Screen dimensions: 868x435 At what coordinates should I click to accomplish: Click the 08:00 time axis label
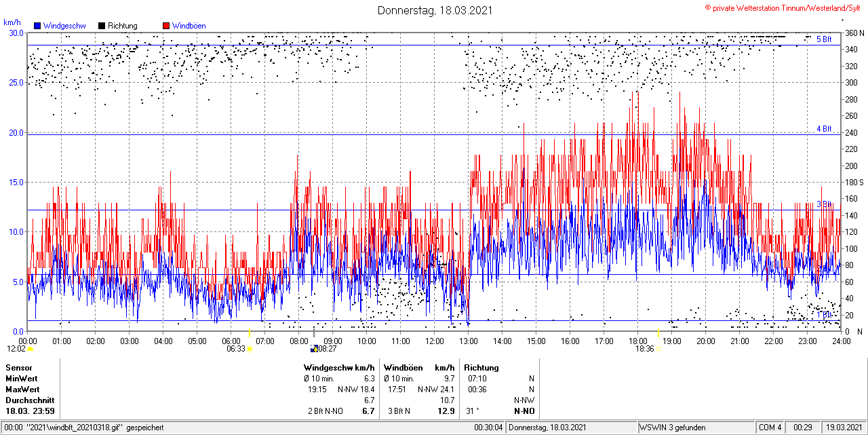point(299,341)
